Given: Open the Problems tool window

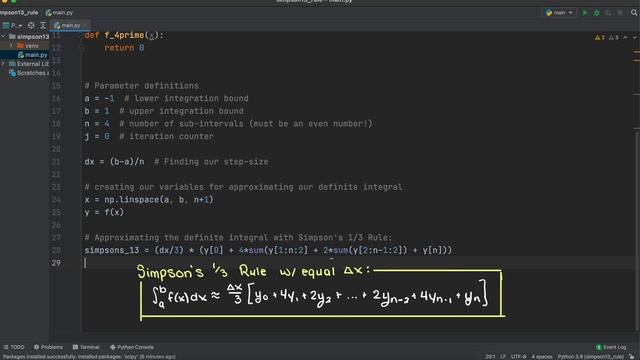Looking at the screenshot, I should tap(48, 347).
